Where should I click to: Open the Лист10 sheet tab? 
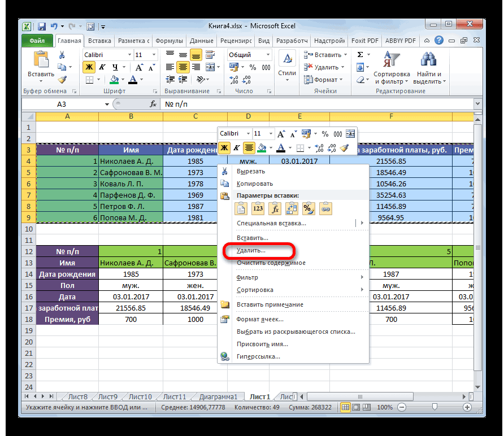tap(141, 396)
